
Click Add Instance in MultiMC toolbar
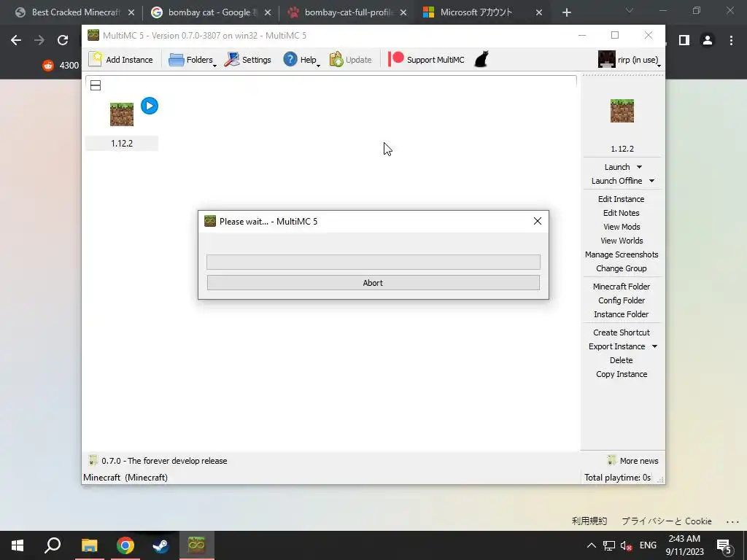pos(121,60)
